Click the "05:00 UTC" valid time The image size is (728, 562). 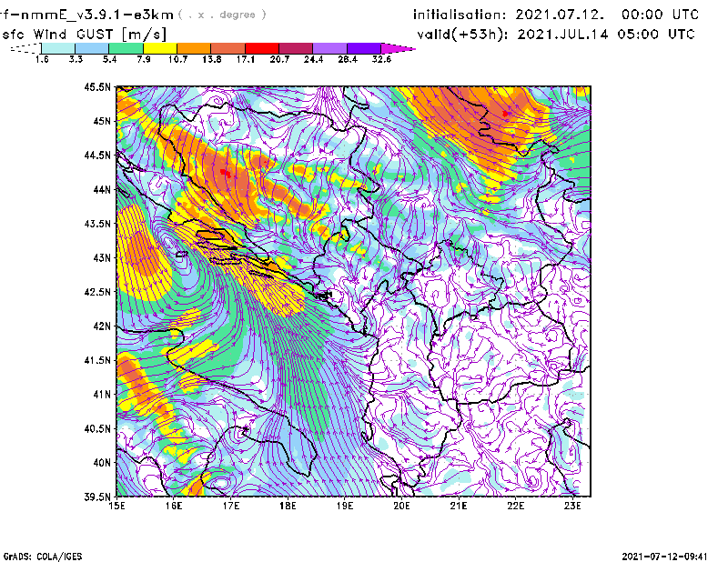[x=656, y=35]
